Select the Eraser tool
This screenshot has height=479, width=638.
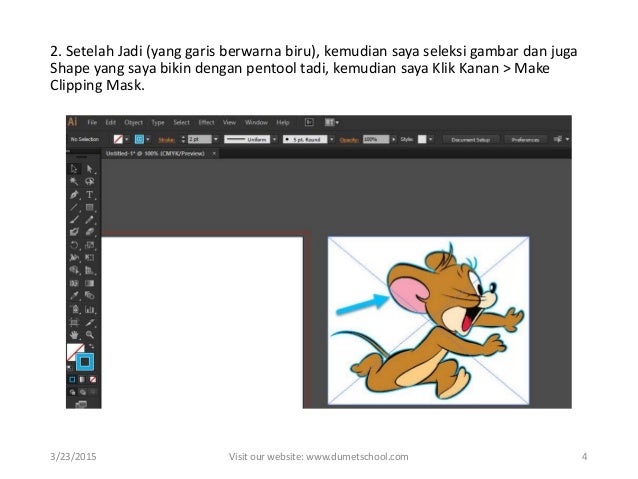tap(90, 232)
